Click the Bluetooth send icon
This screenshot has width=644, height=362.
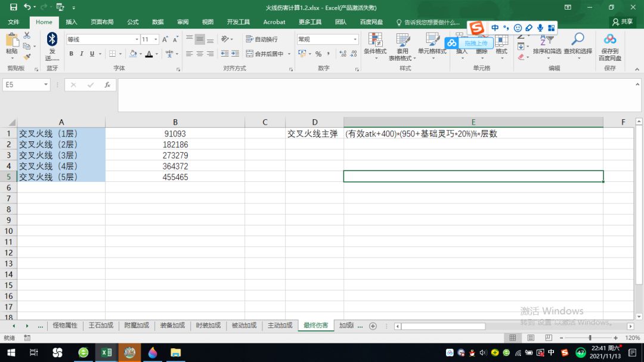52,41
